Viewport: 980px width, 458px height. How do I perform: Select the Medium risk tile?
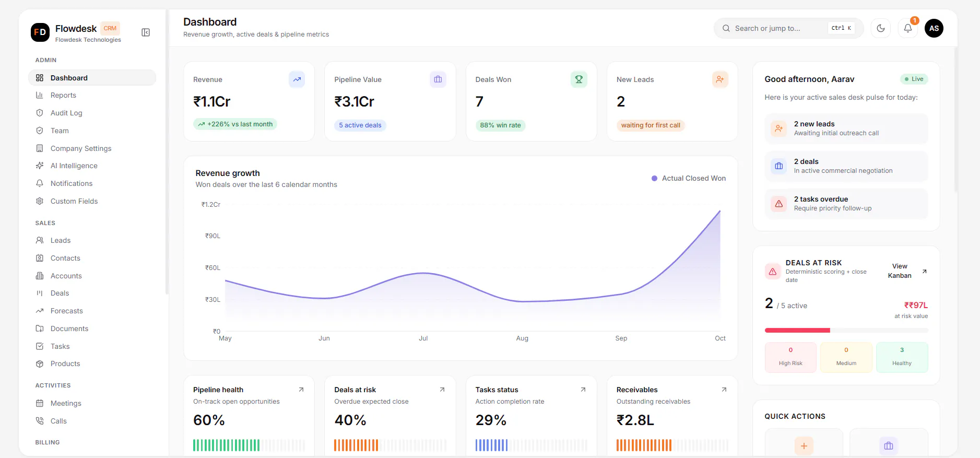click(846, 357)
